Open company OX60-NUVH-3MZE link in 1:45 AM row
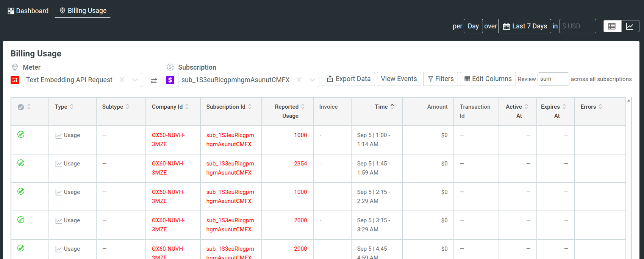The image size is (644, 259). pyautogui.click(x=168, y=168)
